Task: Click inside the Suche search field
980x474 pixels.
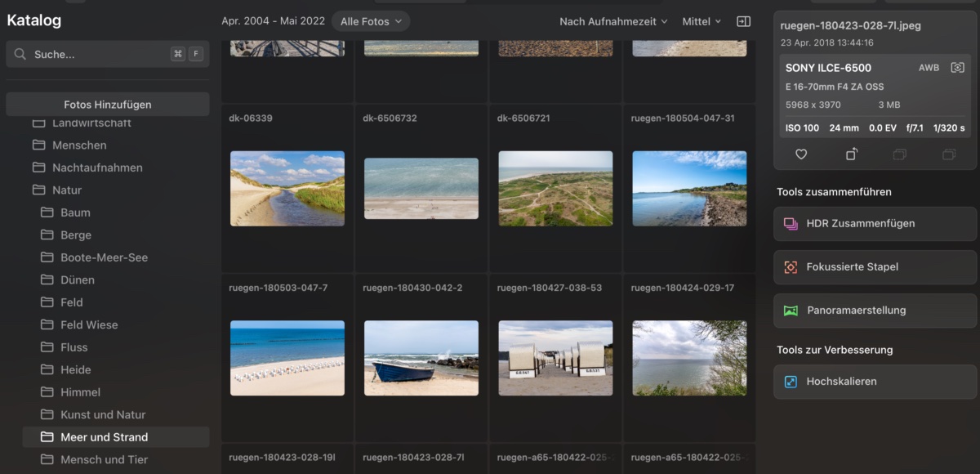Action: [90, 53]
